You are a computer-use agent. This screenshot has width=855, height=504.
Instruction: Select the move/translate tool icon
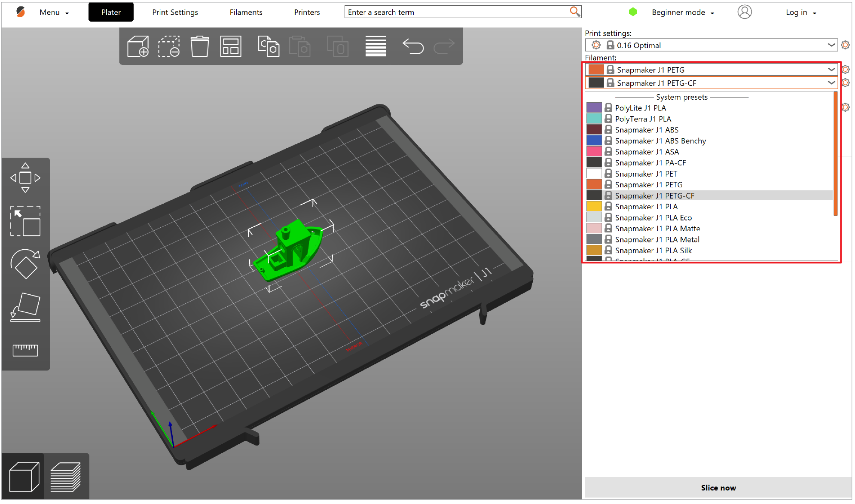(26, 177)
